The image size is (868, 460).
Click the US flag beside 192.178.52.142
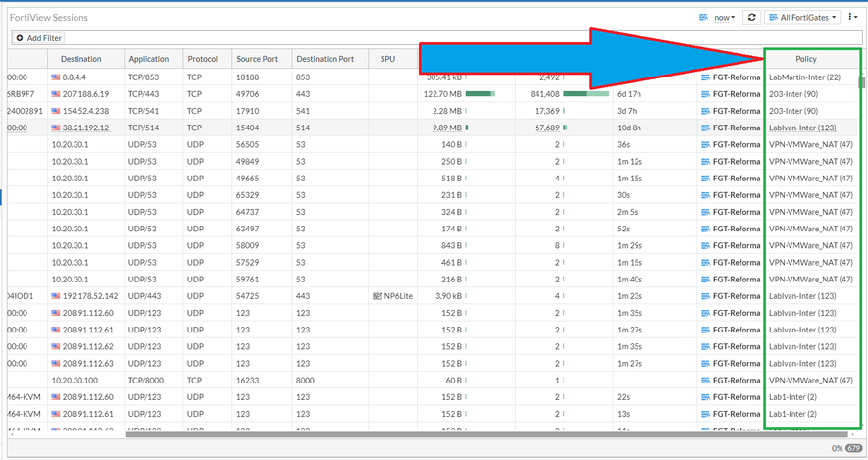(55, 296)
